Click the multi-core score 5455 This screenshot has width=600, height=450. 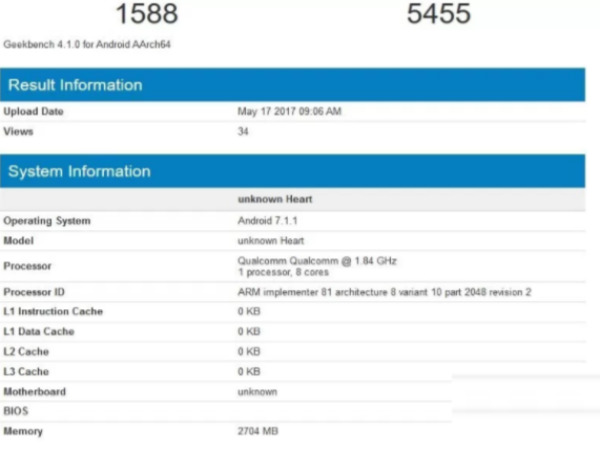(x=439, y=14)
